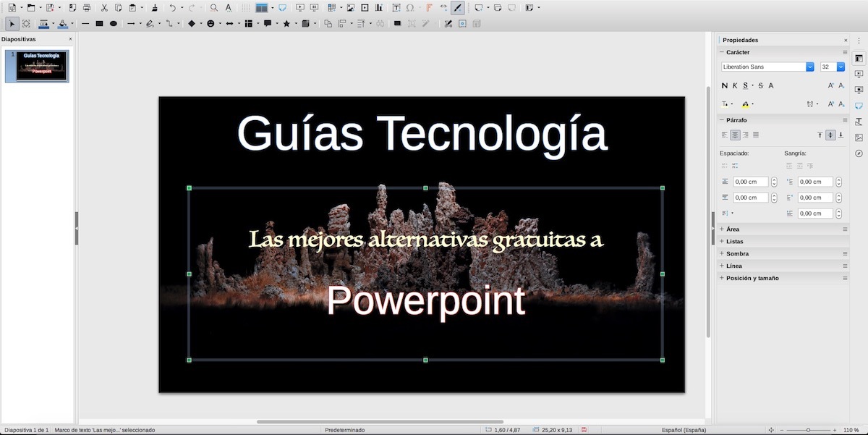Open the font size dropdown showing 32

[x=841, y=67]
